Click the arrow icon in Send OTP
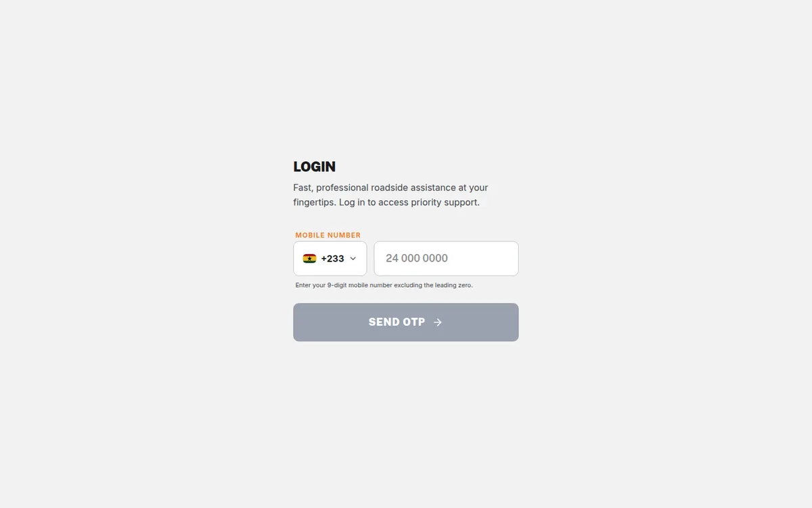This screenshot has width=812, height=508. (438, 322)
